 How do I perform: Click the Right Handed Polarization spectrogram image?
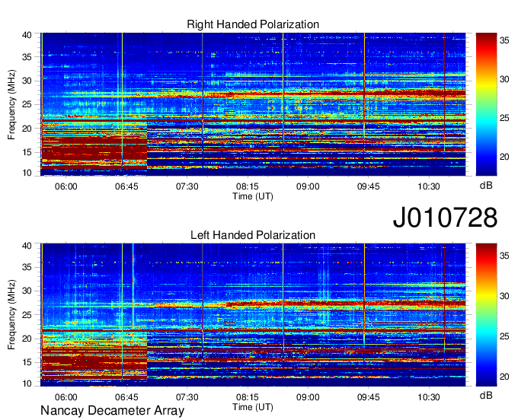click(x=253, y=104)
